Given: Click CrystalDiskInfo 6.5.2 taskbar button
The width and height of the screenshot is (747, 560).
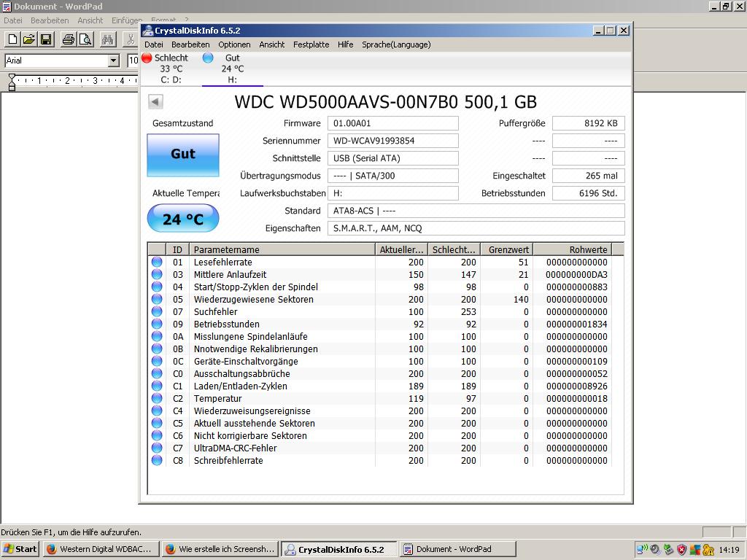Looking at the screenshot, I should (338, 549).
